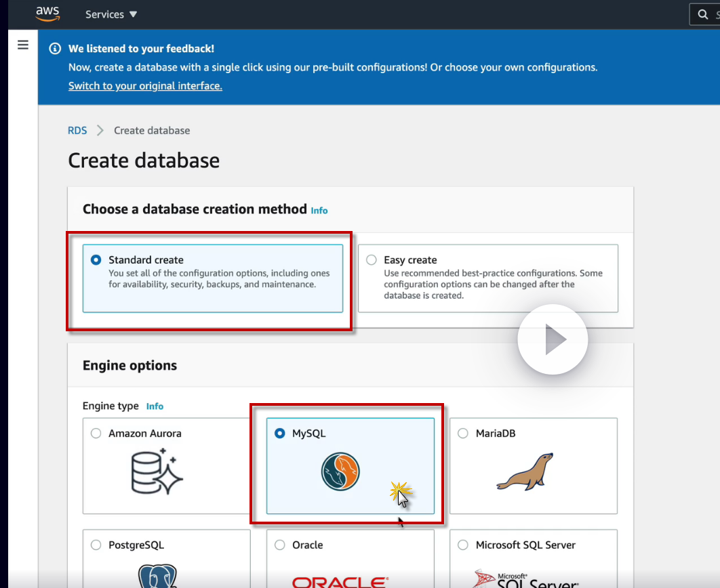
Task: Select MariaDB radio button
Action: [x=463, y=433]
